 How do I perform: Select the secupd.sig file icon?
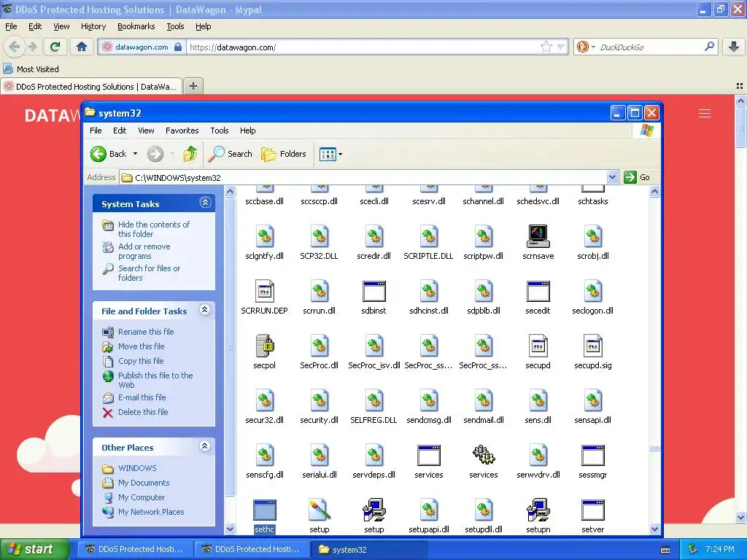pyautogui.click(x=592, y=346)
